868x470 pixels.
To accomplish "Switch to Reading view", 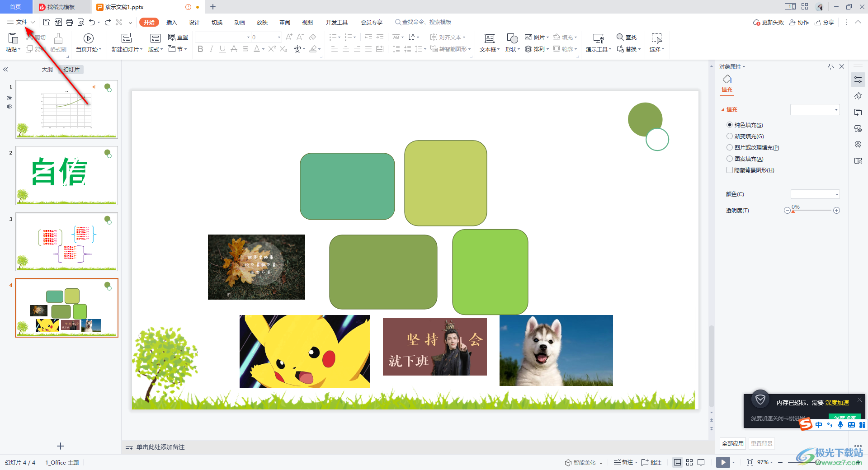I will click(x=701, y=462).
